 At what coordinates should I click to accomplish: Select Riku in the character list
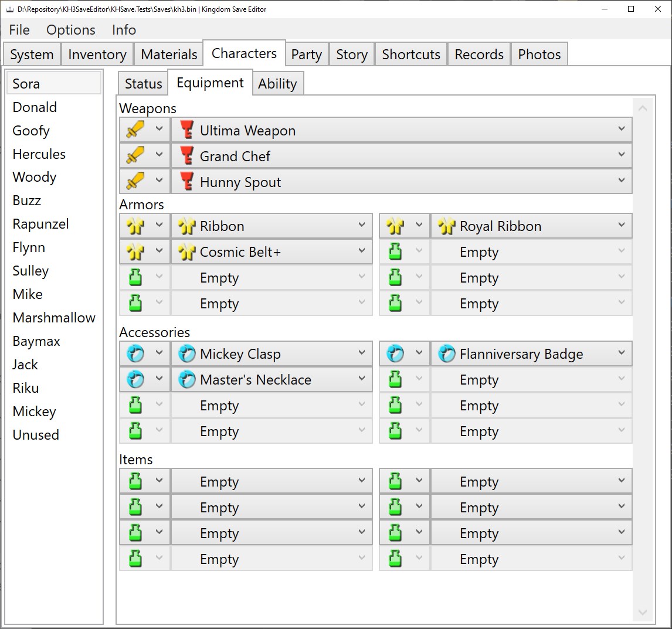[54, 387]
